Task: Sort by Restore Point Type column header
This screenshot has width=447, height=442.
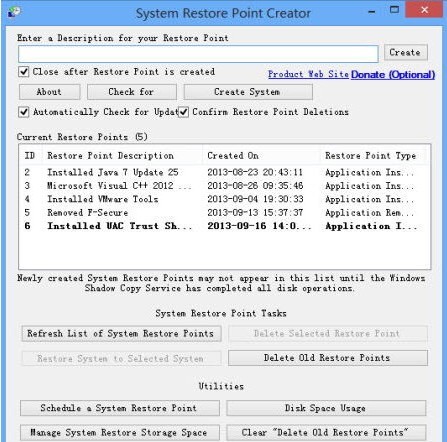Action: tap(373, 156)
